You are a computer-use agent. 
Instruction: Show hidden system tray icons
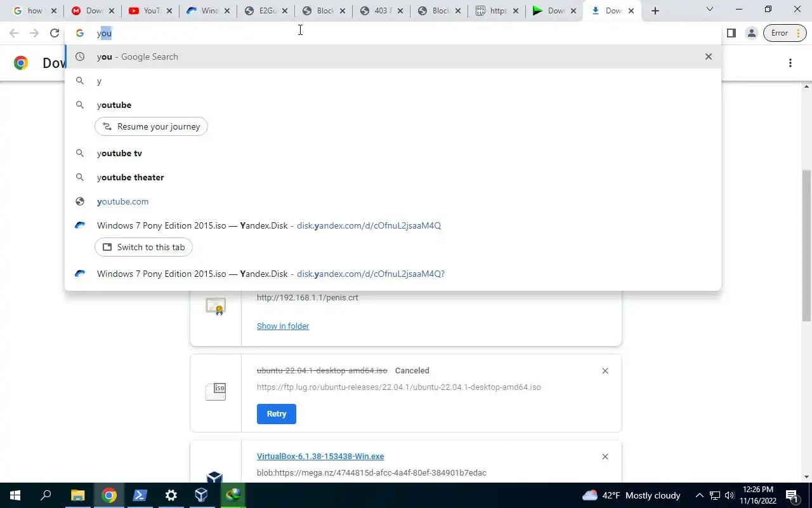tap(700, 495)
